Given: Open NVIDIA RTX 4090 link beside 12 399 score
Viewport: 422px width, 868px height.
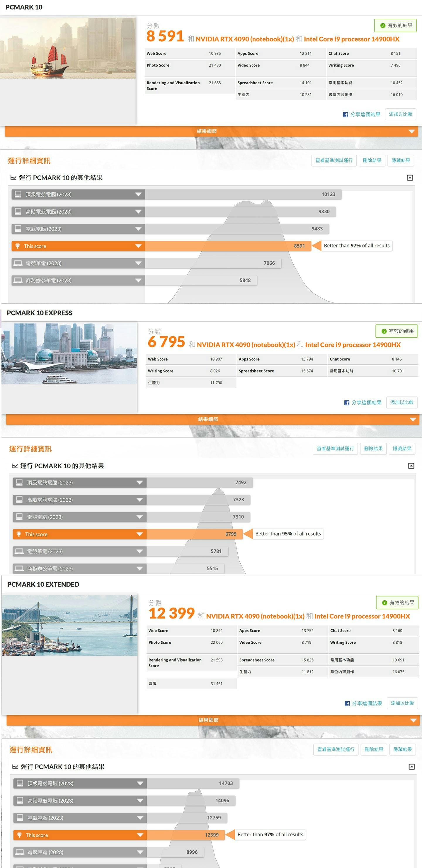Looking at the screenshot, I should tap(255, 616).
